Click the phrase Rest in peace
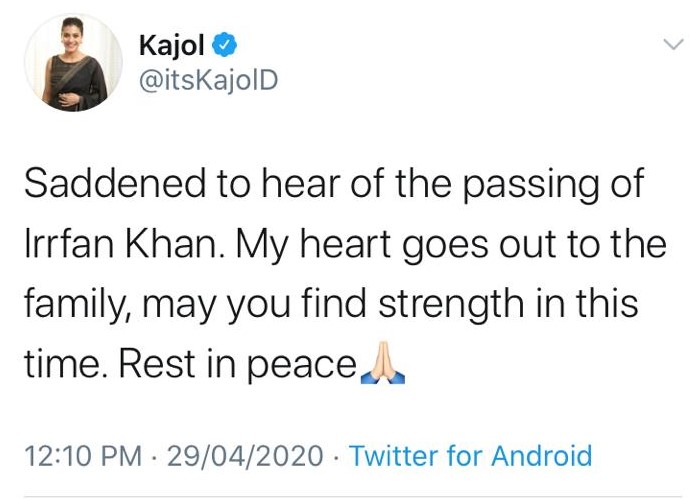Viewport: 697px width, 500px height. (x=238, y=364)
